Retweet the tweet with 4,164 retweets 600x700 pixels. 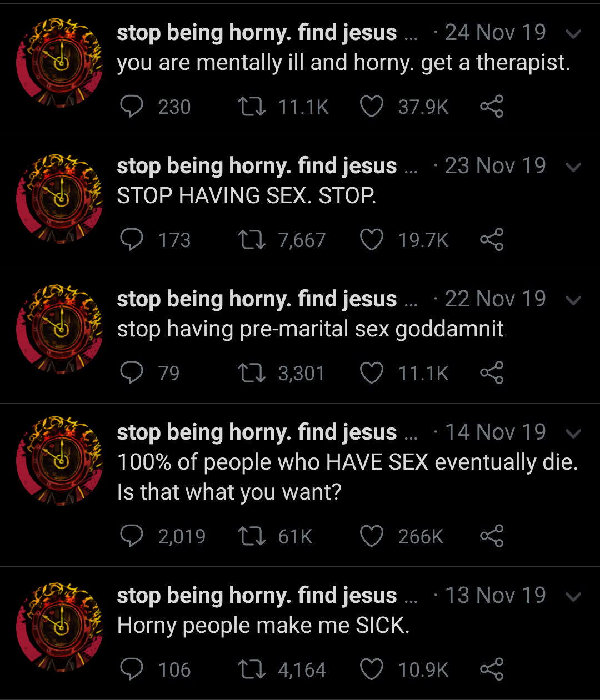point(251,669)
